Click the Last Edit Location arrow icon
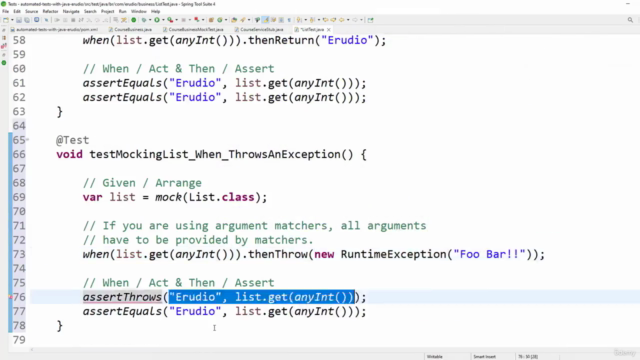This screenshot has width=640, height=360. [325, 20]
